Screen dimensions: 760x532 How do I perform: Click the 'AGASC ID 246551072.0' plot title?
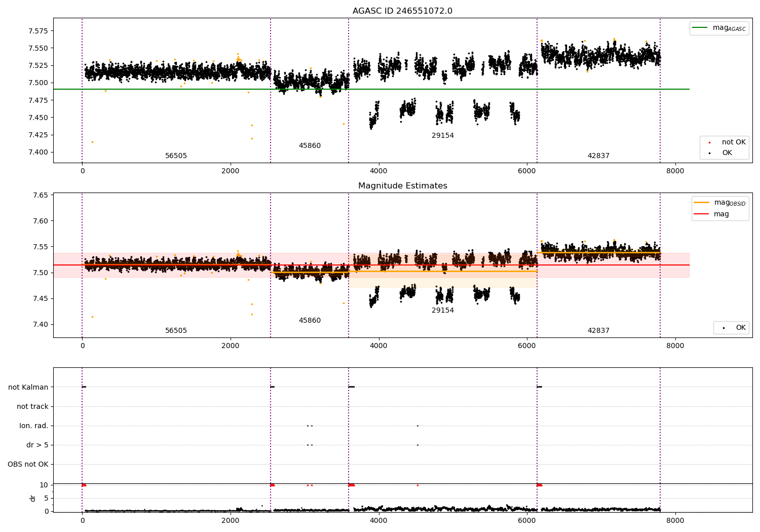coord(402,11)
